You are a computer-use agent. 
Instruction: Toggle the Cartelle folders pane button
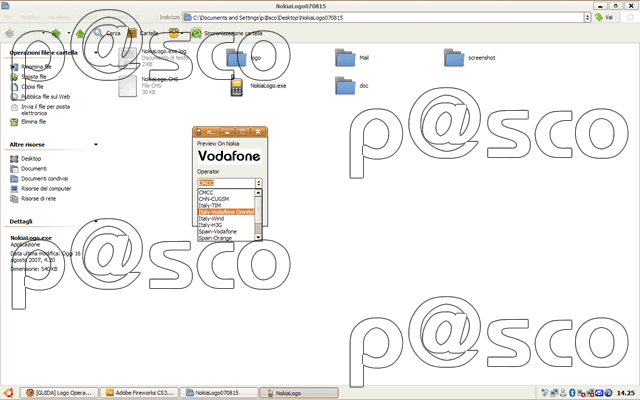click(143, 33)
